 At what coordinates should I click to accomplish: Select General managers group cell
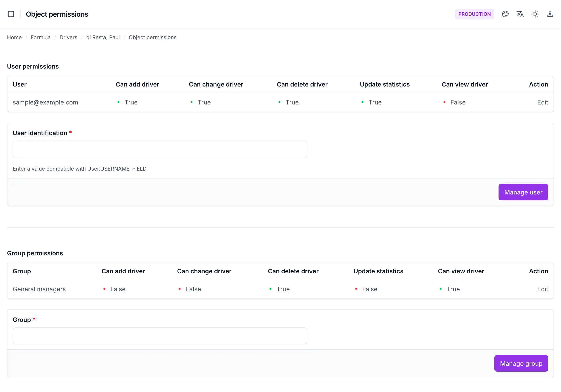point(39,289)
